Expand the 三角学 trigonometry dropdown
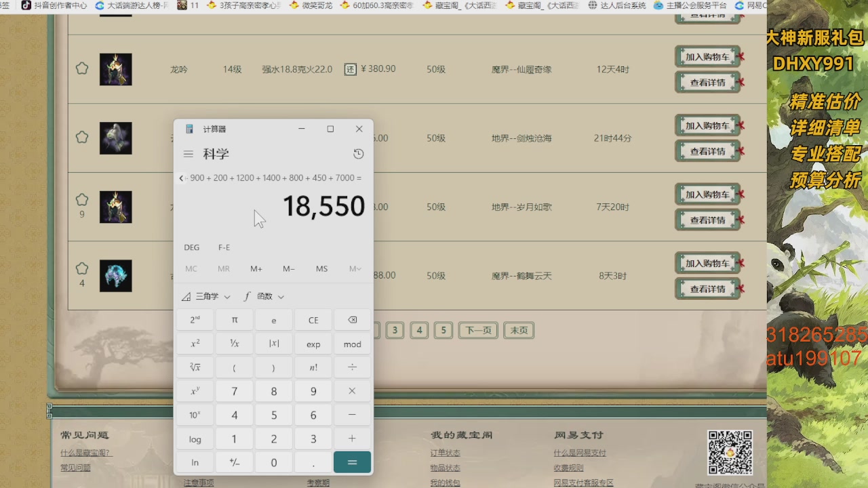 [206, 296]
